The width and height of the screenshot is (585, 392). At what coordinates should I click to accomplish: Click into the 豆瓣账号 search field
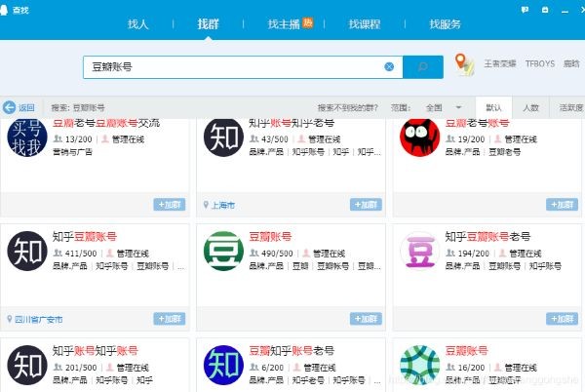point(234,66)
